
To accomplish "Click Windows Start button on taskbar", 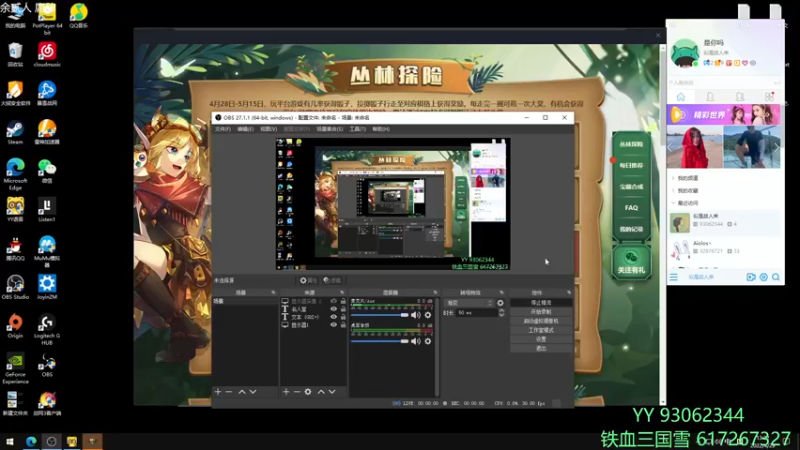I will coord(10,441).
